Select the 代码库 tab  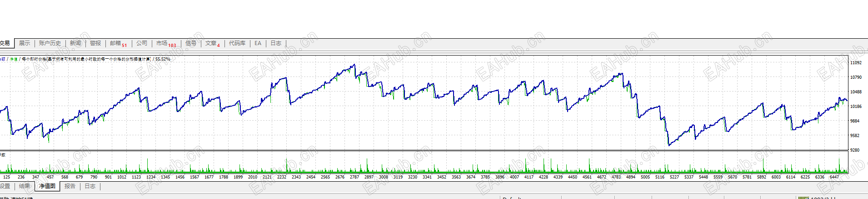[x=237, y=43]
